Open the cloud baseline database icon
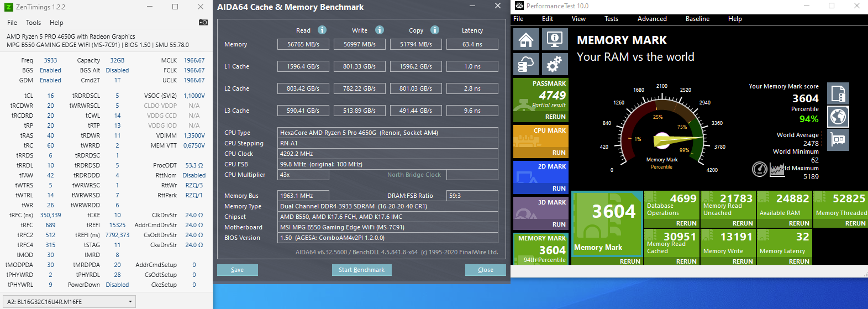The height and width of the screenshot is (309, 868). [x=526, y=64]
